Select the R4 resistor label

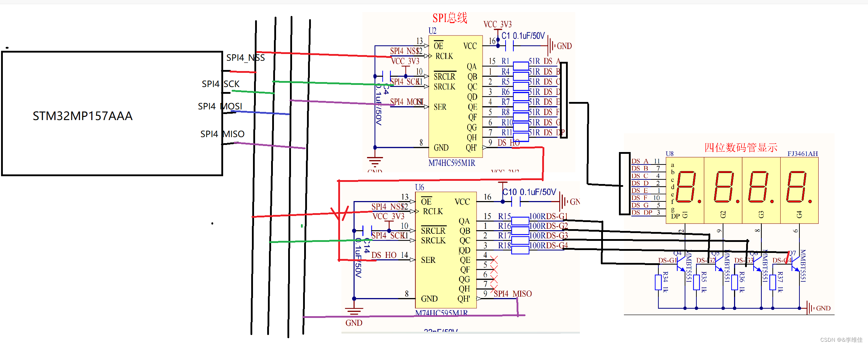point(505,71)
